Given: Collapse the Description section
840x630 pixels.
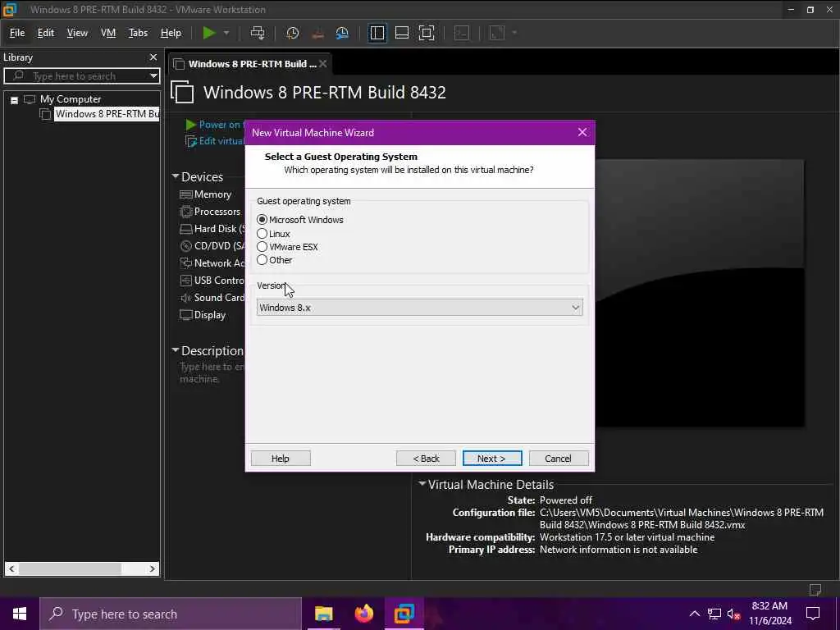Looking at the screenshot, I should coord(176,349).
